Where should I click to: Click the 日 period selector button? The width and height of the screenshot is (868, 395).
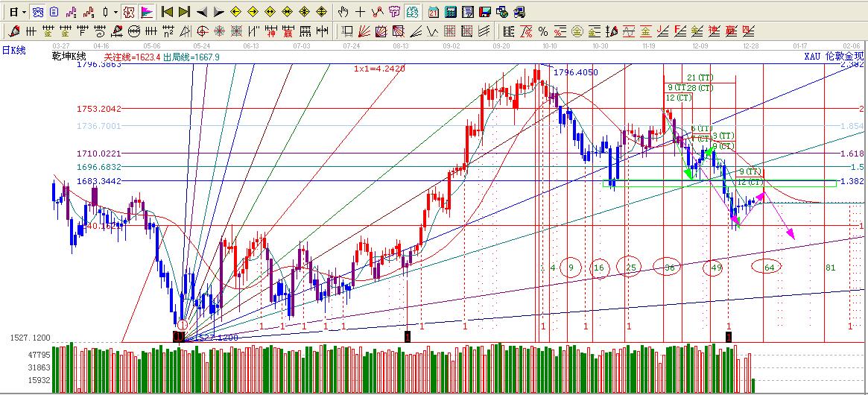pos(13,12)
